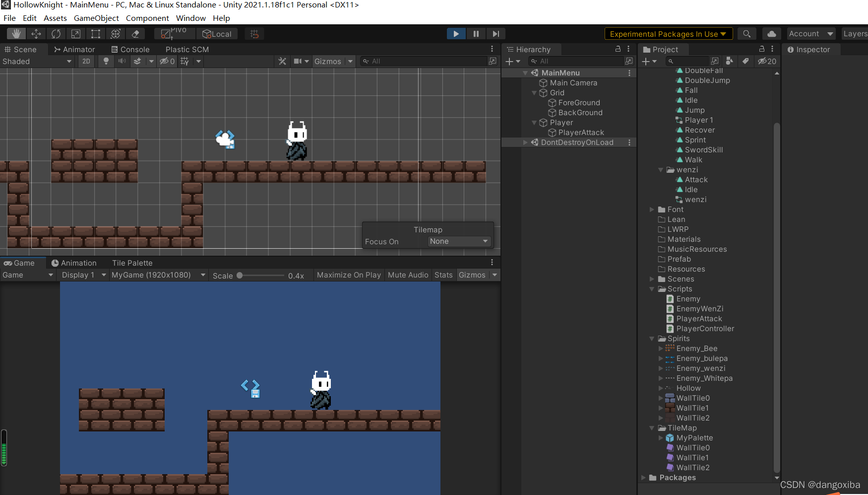The width and height of the screenshot is (868, 495).
Task: Open Tilemap Focus On dropdown
Action: tap(459, 241)
